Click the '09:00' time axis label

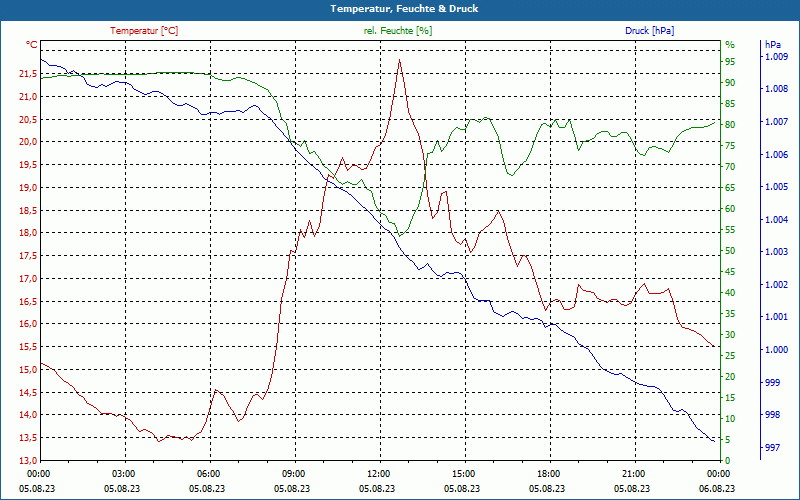293,473
